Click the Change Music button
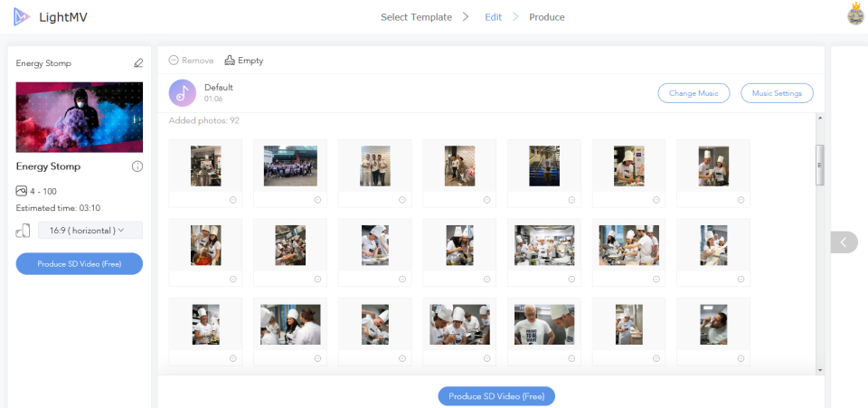Viewport: 868px width, 408px height. (x=693, y=93)
